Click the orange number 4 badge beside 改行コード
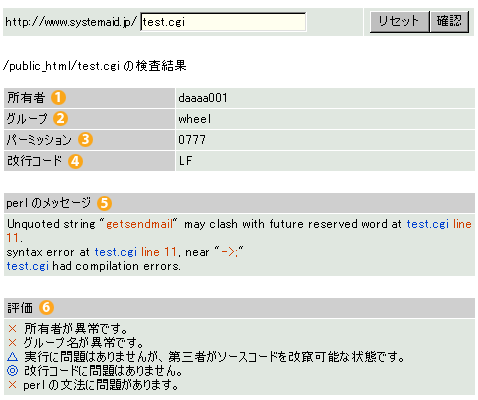The width and height of the screenshot is (478, 400). point(75,161)
